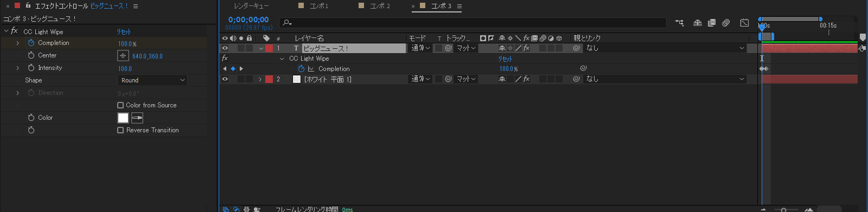
Task: Open the white Color swatch
Action: (123, 118)
